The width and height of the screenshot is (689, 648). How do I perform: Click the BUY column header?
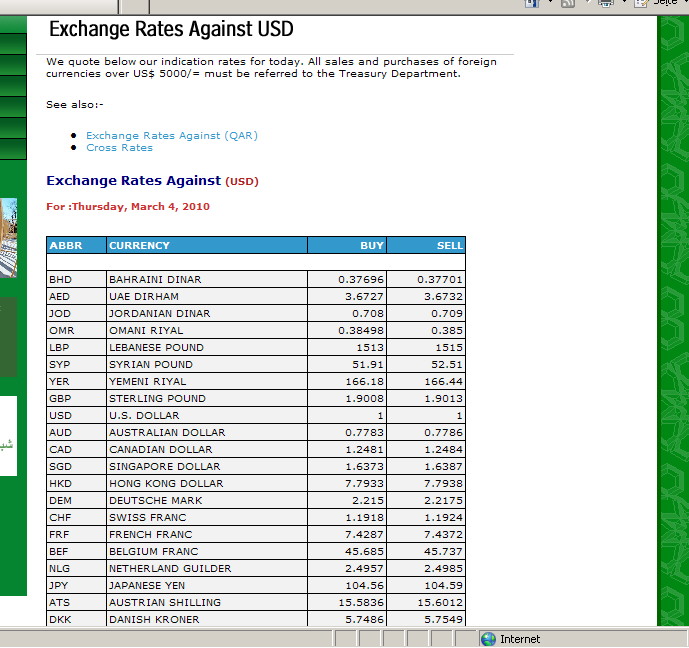pyautogui.click(x=371, y=245)
